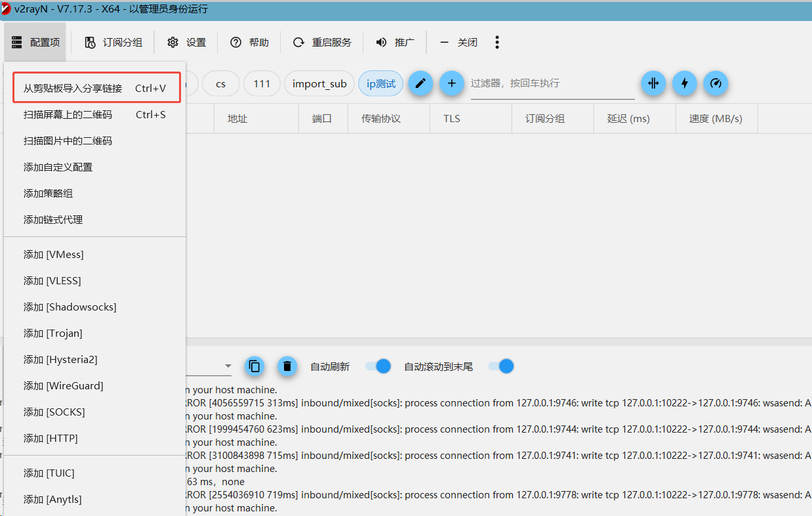This screenshot has height=516, width=812.
Task: Click the 关闭 toolbar button
Action: point(458,43)
